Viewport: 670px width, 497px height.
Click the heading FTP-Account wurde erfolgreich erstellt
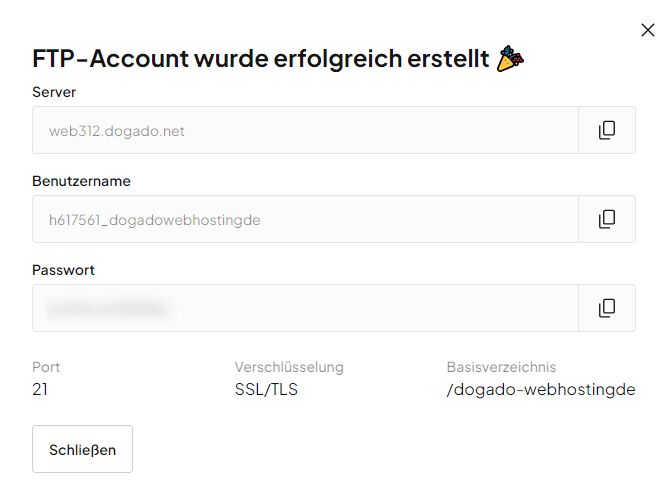[262, 59]
